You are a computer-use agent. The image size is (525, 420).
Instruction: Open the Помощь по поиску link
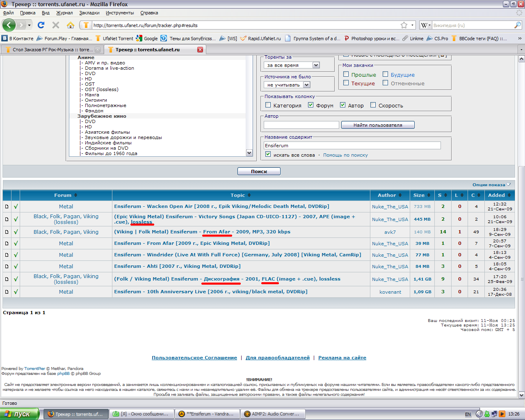coord(345,155)
